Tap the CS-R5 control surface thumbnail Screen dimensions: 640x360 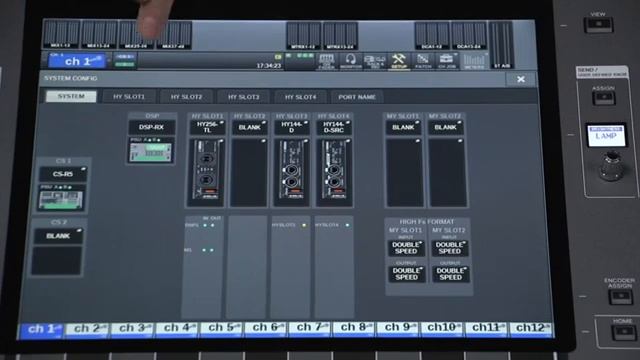coord(61,198)
